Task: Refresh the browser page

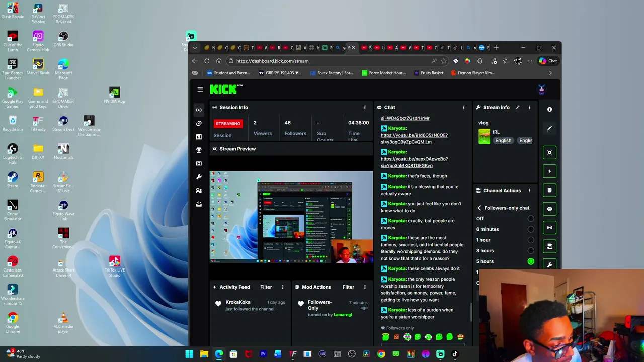Action: (x=207, y=61)
